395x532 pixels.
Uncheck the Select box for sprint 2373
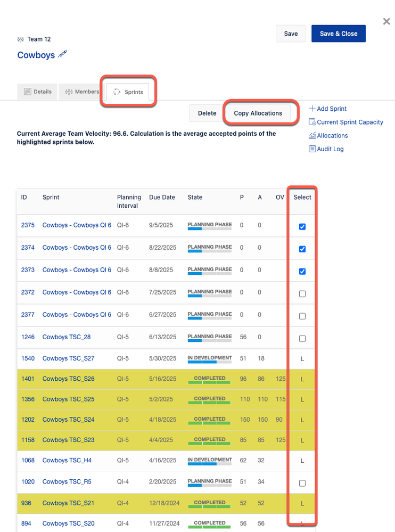pos(302,272)
